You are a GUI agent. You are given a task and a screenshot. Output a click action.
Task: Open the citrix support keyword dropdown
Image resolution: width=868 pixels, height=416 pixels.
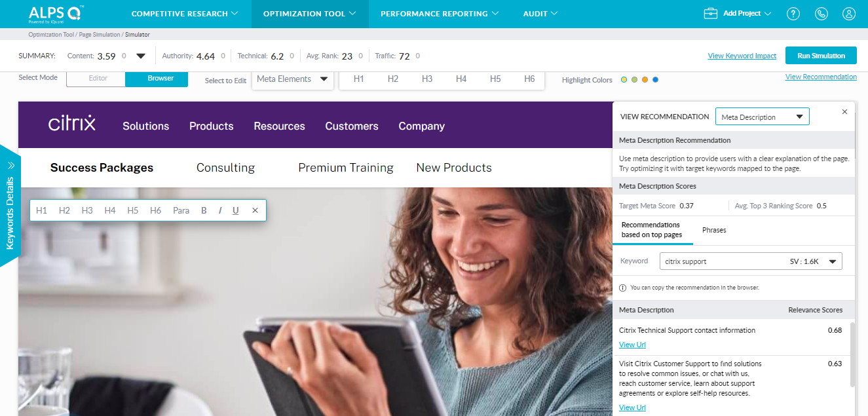click(x=751, y=261)
